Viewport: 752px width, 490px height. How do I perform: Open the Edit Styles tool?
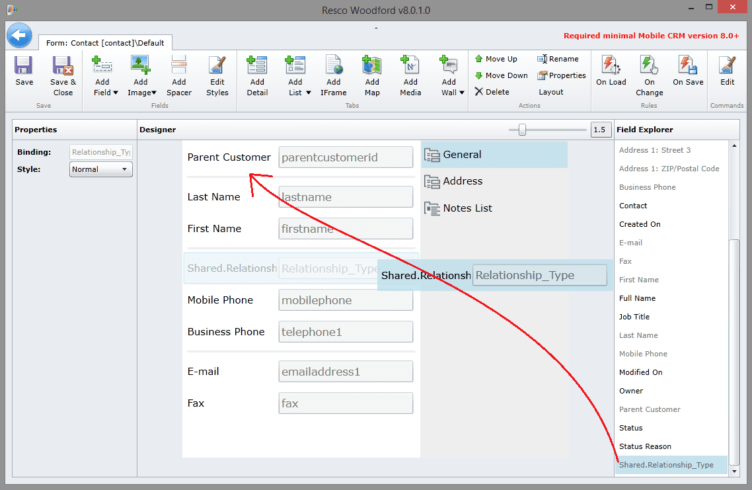click(217, 68)
